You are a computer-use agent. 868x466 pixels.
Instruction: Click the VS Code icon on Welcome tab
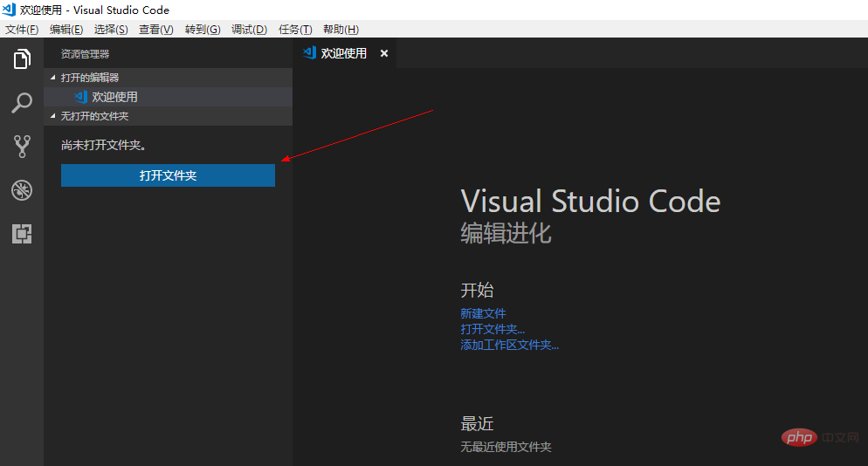pyautogui.click(x=309, y=52)
